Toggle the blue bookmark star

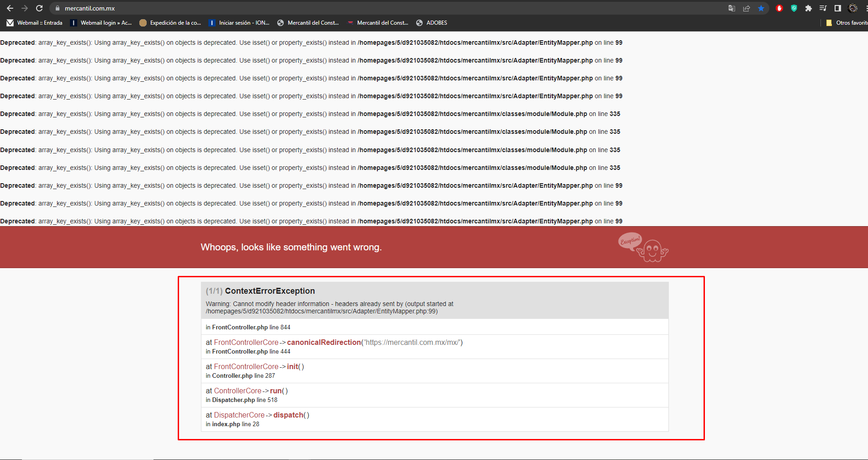pyautogui.click(x=761, y=8)
